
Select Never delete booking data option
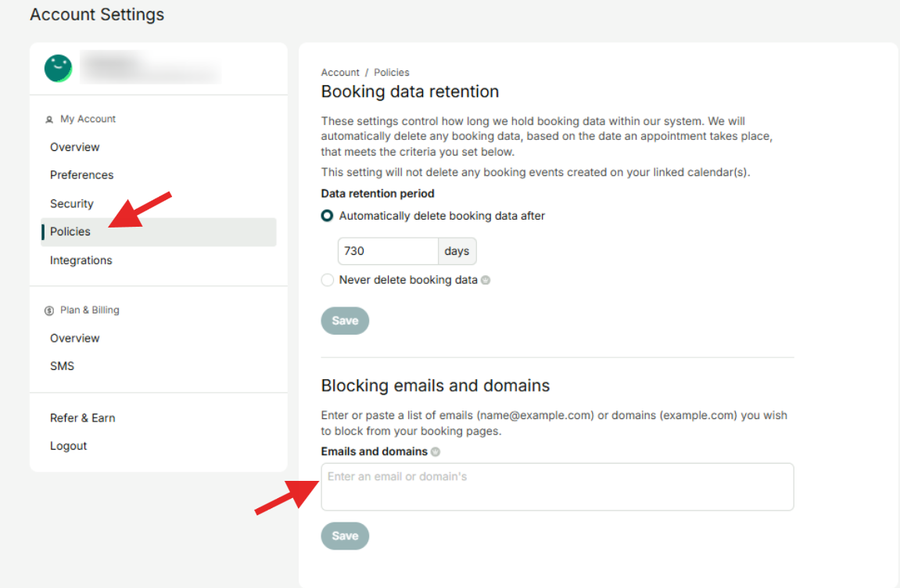click(x=328, y=280)
